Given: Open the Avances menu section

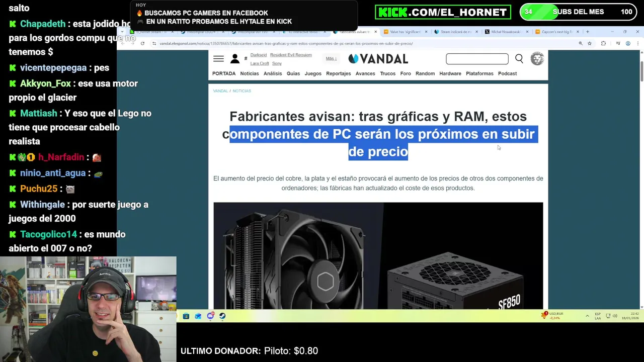Looking at the screenshot, I should [x=365, y=73].
